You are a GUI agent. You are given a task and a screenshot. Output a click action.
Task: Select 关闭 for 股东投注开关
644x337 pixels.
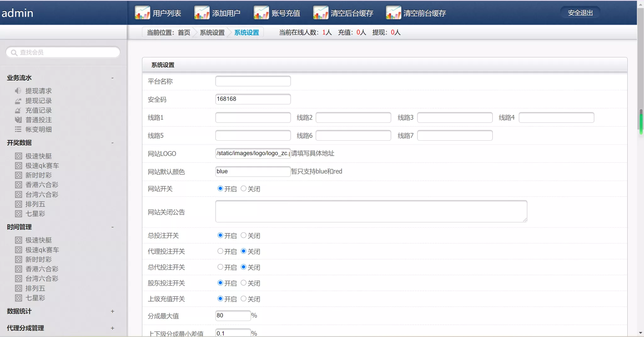[243, 282]
